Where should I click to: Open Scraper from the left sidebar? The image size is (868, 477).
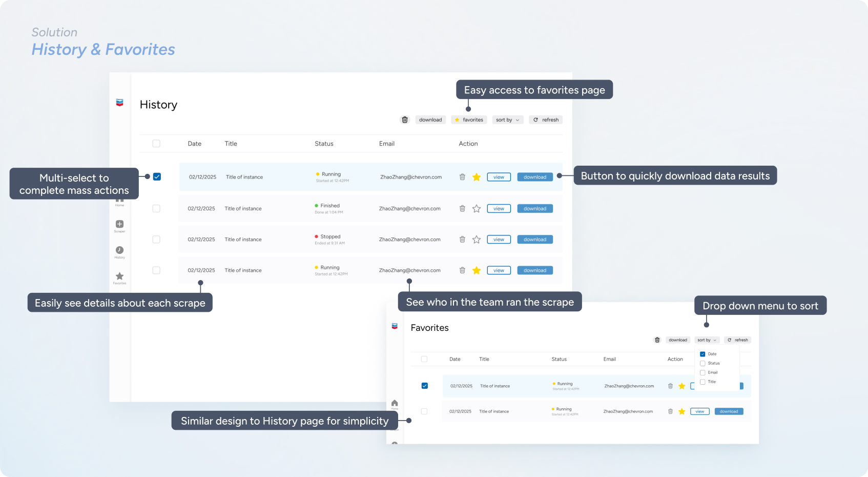[119, 225]
